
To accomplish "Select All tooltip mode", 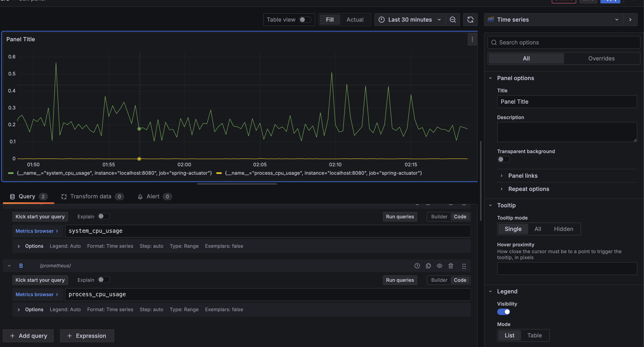I will [538, 229].
